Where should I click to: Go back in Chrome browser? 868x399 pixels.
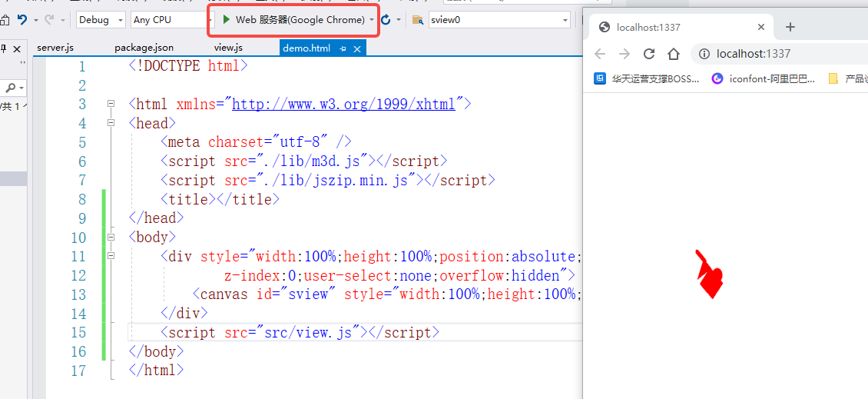pos(600,54)
